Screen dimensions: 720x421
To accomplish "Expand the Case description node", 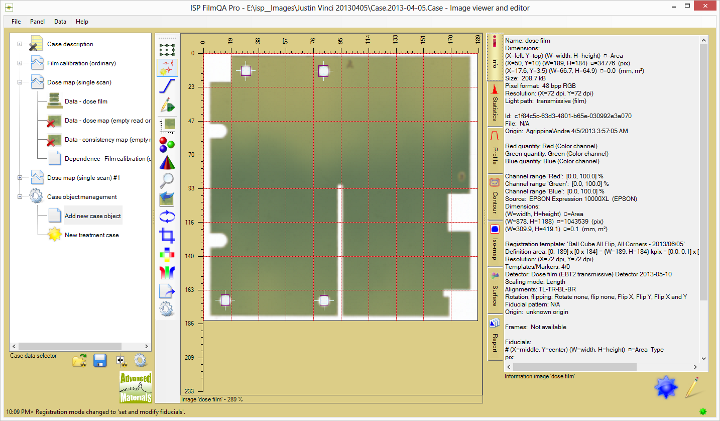I will (19, 44).
